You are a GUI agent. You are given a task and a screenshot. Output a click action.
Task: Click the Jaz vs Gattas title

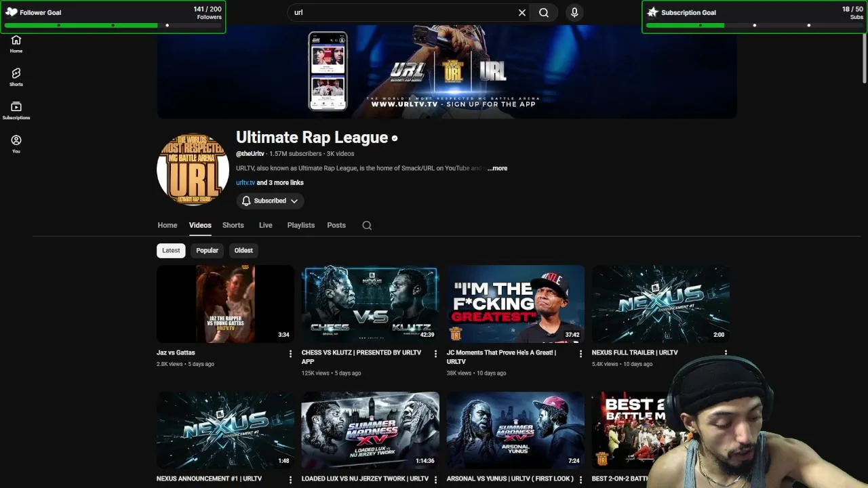(x=176, y=352)
